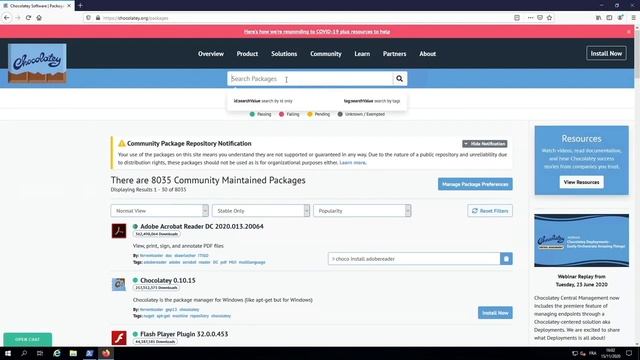Open the COVID-19 response link
This screenshot has height=360, width=640.
click(x=317, y=31)
